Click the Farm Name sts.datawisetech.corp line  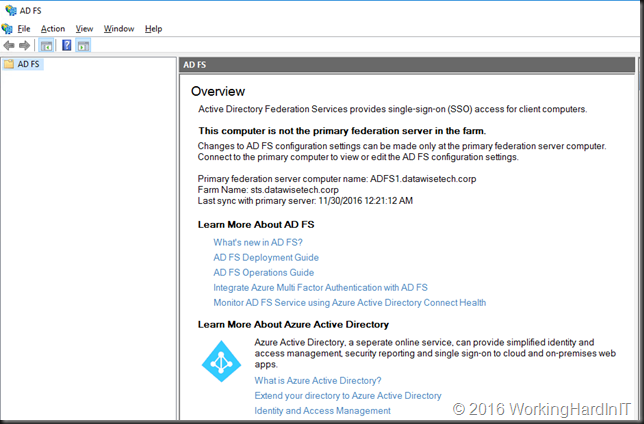click(x=268, y=190)
